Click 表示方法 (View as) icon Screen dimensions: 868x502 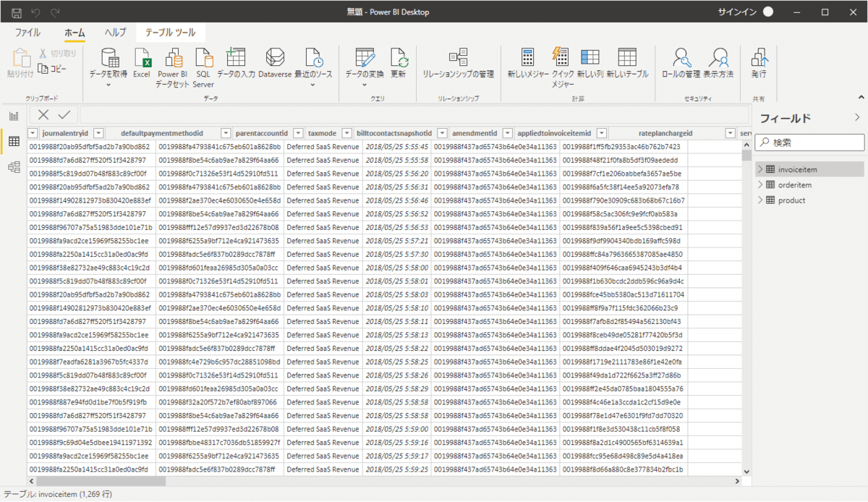pos(718,59)
